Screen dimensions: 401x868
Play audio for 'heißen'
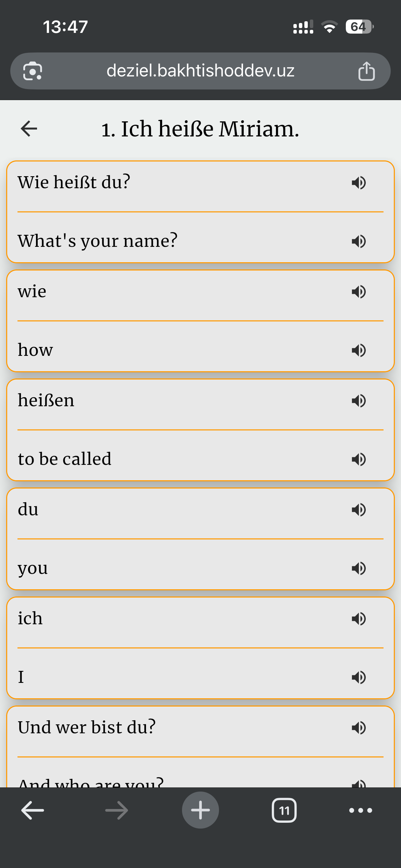coord(359,401)
